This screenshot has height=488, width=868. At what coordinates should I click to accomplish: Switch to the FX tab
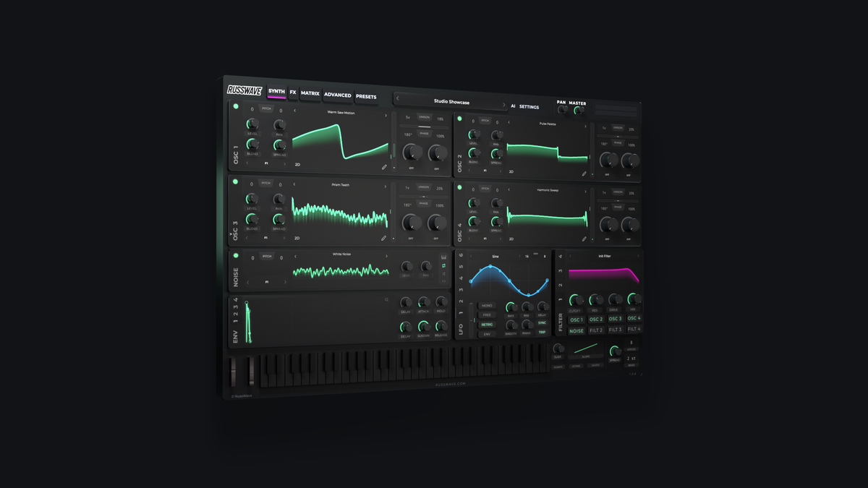(293, 93)
